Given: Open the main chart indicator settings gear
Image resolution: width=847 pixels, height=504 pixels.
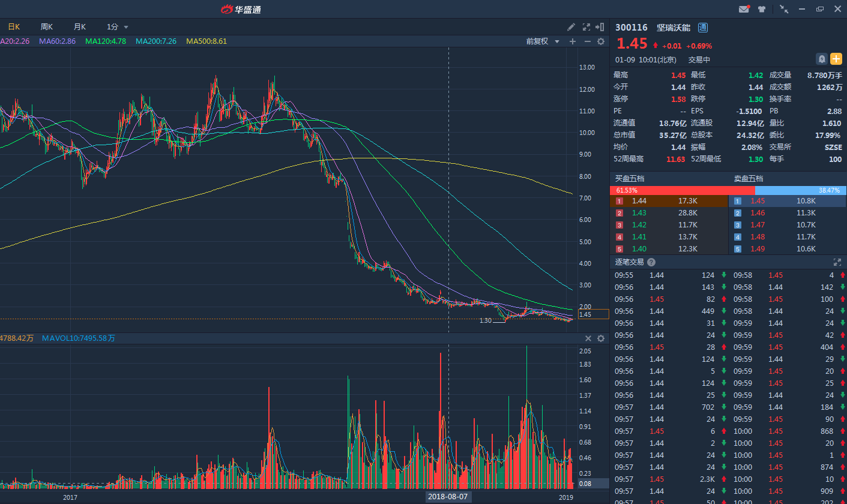Looking at the screenshot, I should click(x=600, y=41).
